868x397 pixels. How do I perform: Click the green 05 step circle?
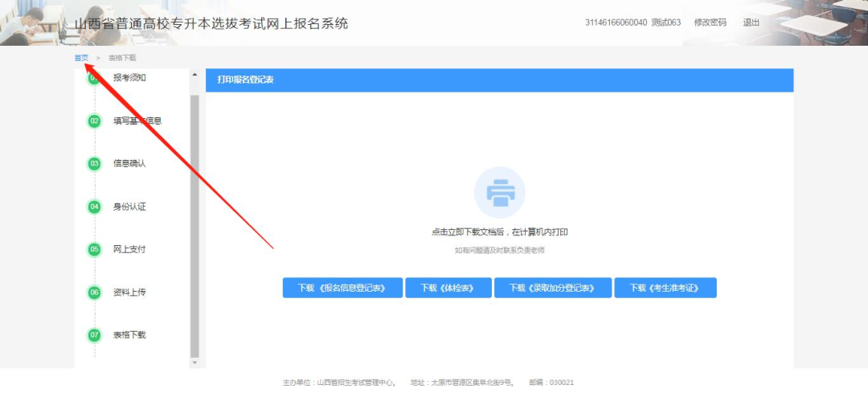(x=94, y=250)
